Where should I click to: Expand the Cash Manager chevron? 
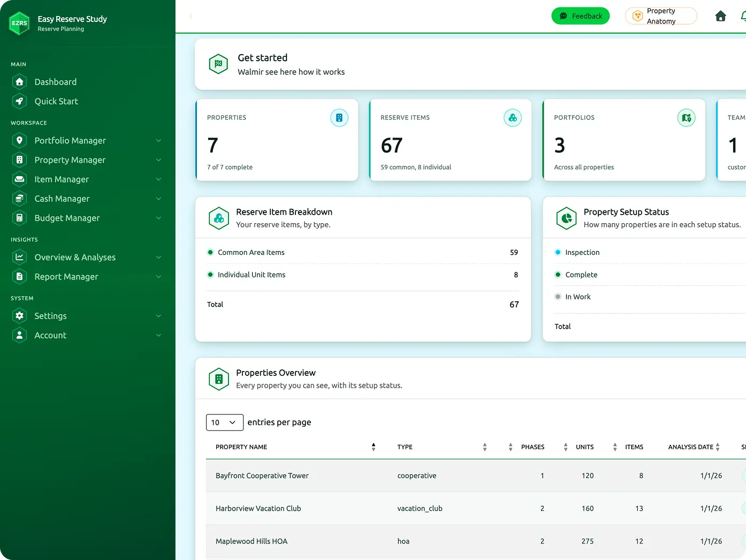(158, 199)
